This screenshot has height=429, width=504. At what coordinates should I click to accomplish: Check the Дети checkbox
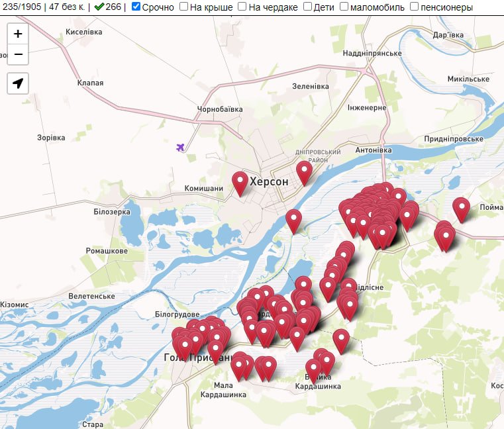click(x=307, y=7)
